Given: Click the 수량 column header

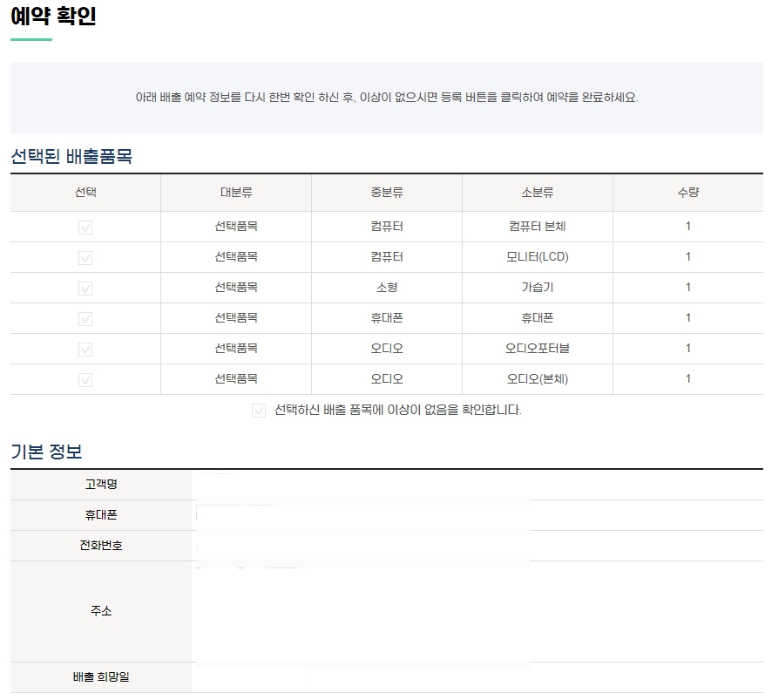Looking at the screenshot, I should pos(688,192).
